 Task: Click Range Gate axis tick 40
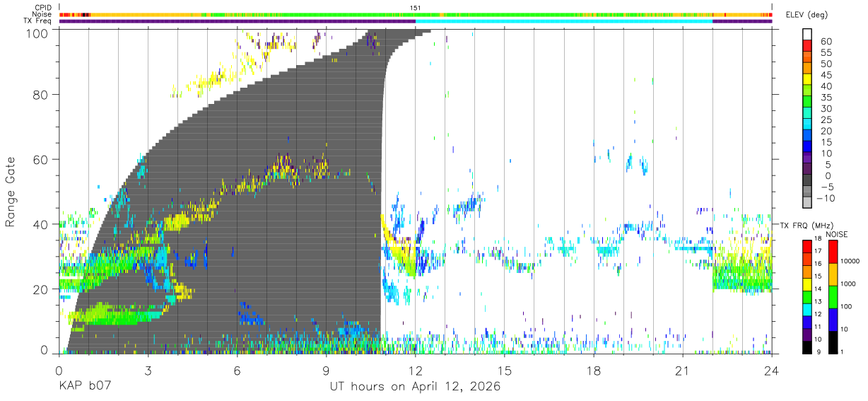40,224
